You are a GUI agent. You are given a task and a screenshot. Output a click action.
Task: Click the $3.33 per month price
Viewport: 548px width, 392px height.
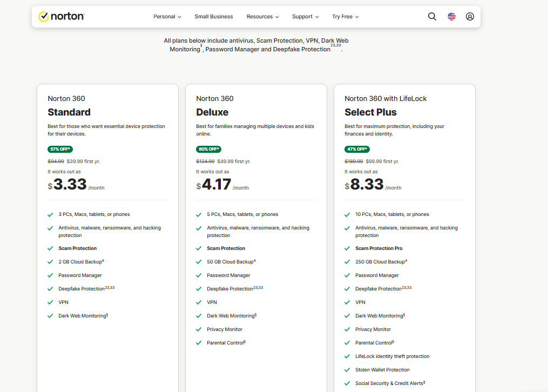(x=76, y=185)
